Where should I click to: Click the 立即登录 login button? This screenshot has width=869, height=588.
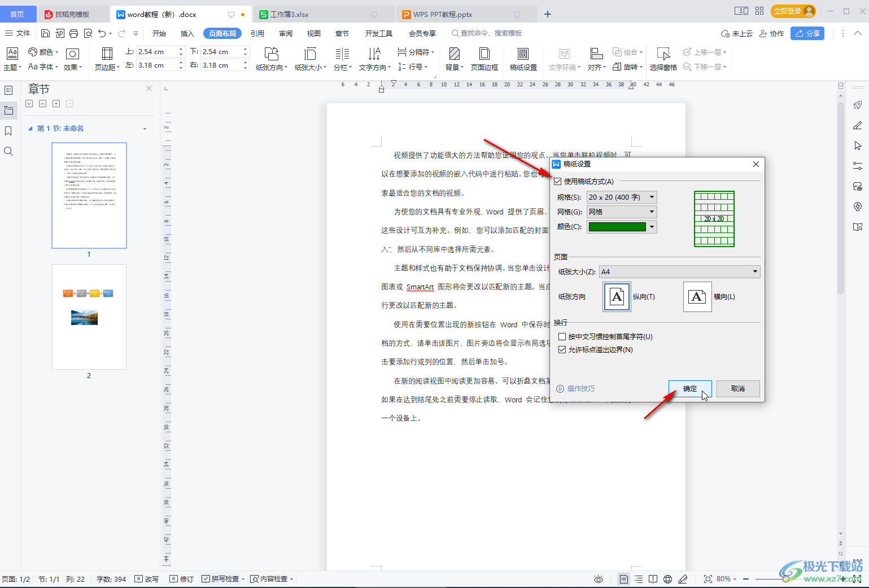794,11
